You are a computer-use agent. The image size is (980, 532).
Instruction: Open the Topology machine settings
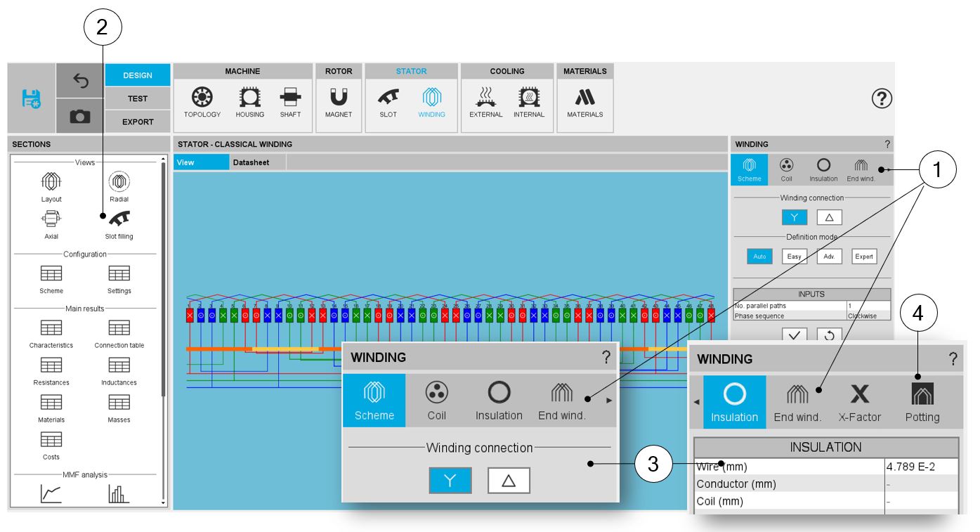[x=202, y=102]
